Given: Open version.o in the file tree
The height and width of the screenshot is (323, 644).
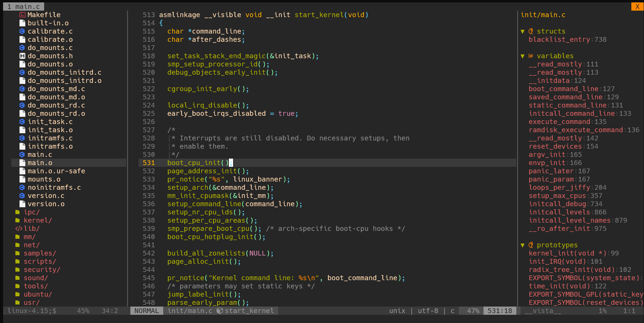Looking at the screenshot, I should 46,204.
